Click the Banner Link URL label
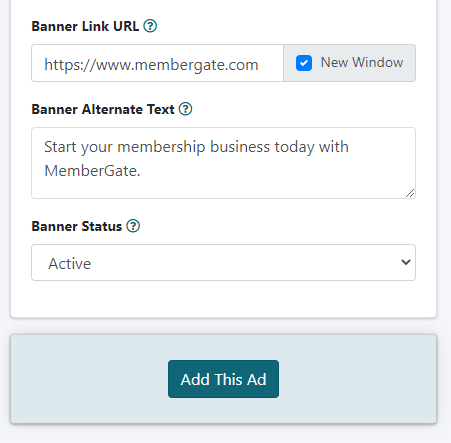This screenshot has height=443, width=451. point(85,26)
